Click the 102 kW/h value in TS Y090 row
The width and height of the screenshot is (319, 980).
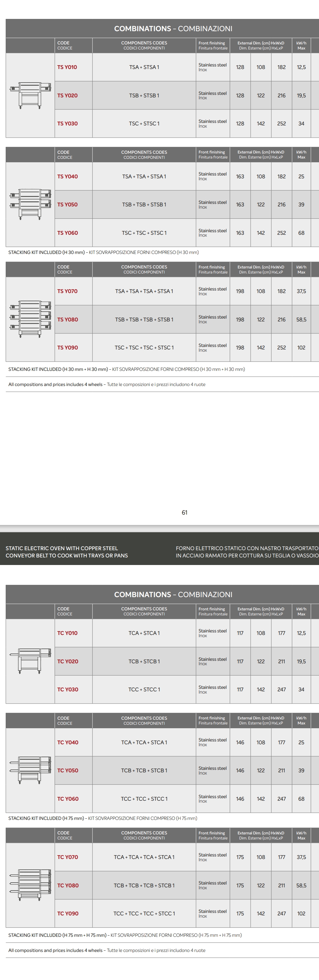click(301, 348)
